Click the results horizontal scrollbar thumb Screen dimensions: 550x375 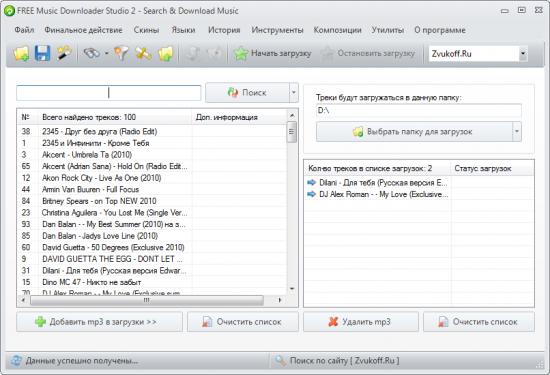tap(147, 300)
